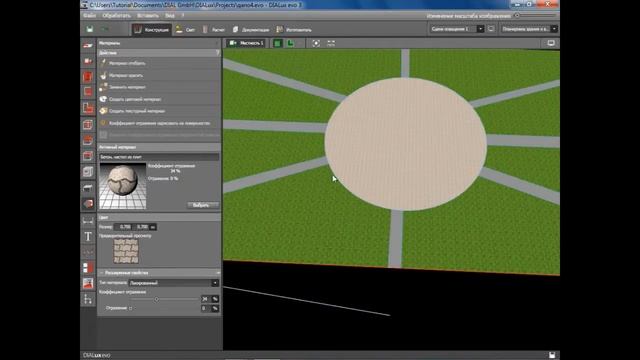Click the Местность 1 view tab
The width and height of the screenshot is (640, 360).
(x=246, y=43)
